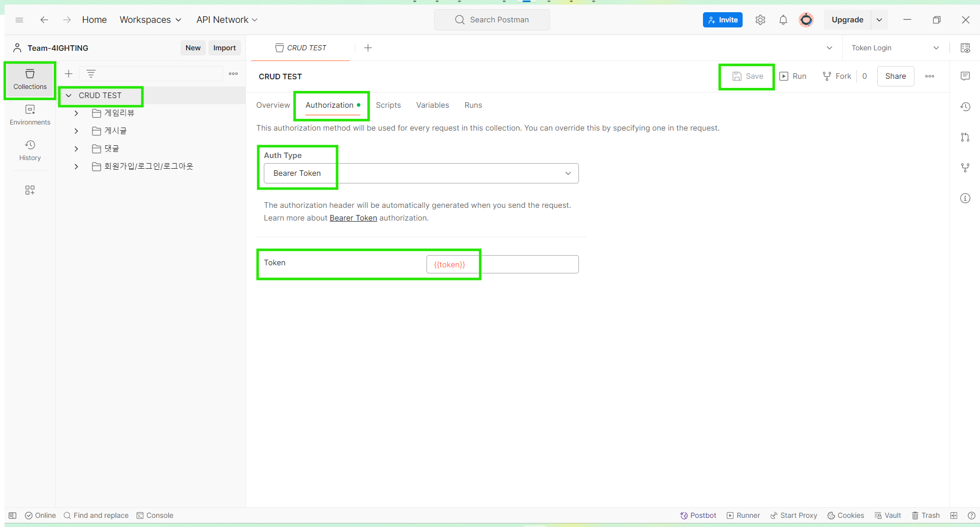Create a new collection with plus icon

69,74
